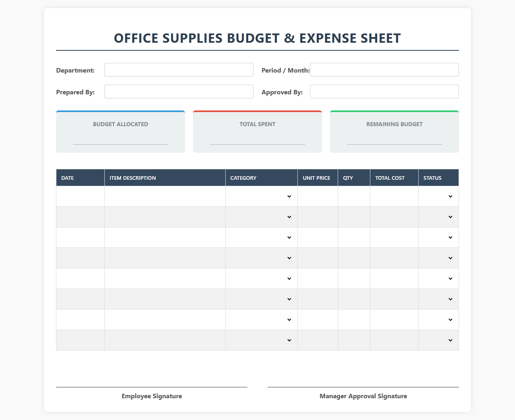Click the Total Cost cell in row one
The height and width of the screenshot is (420, 515).
pyautogui.click(x=395, y=196)
